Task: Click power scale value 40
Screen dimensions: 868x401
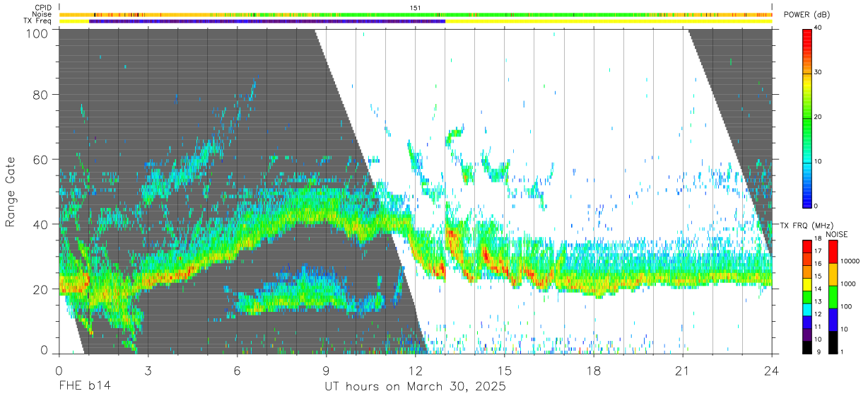Action: tap(819, 28)
